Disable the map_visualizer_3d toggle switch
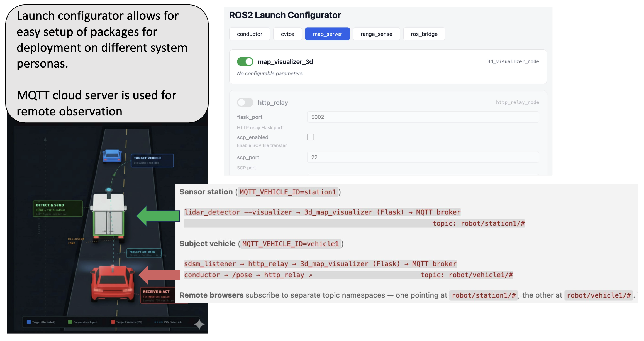 click(x=245, y=61)
